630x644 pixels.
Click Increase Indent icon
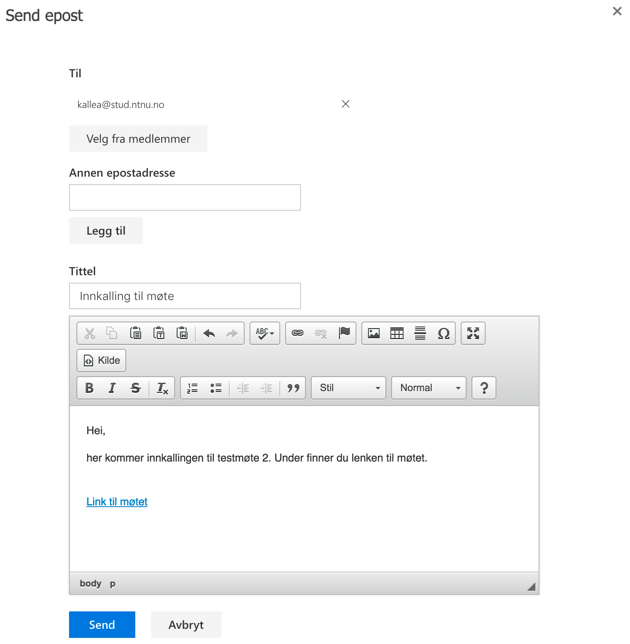(266, 388)
